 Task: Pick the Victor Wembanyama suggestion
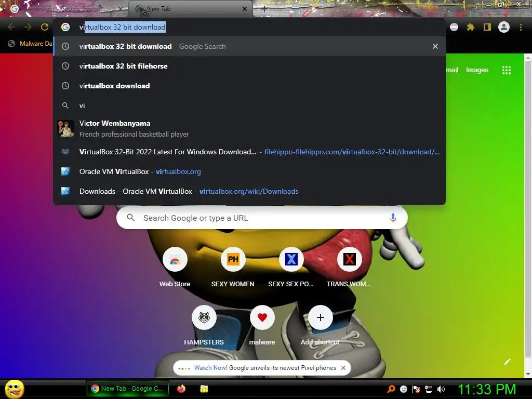pos(249,129)
